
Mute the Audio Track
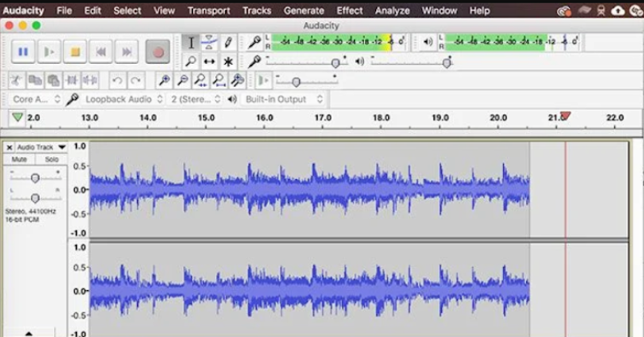tap(19, 159)
